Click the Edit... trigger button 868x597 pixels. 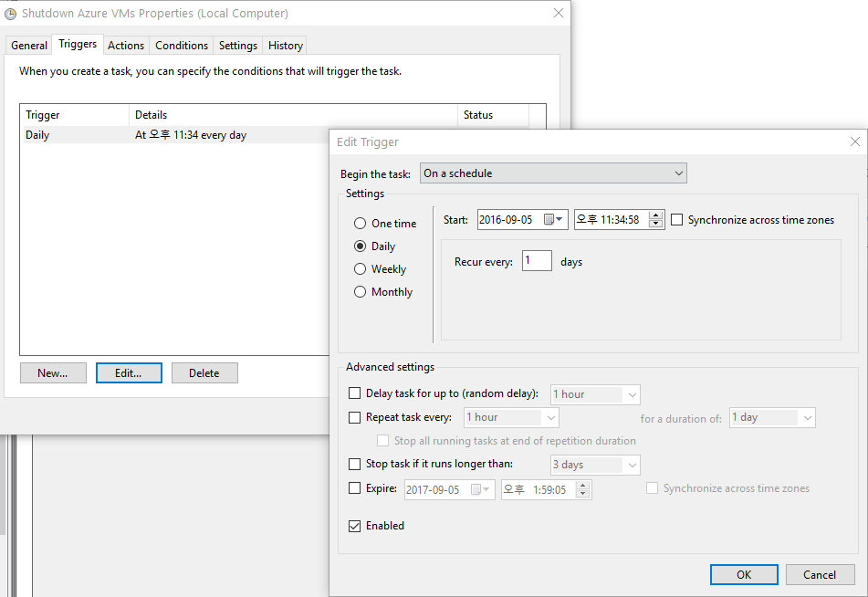(129, 372)
